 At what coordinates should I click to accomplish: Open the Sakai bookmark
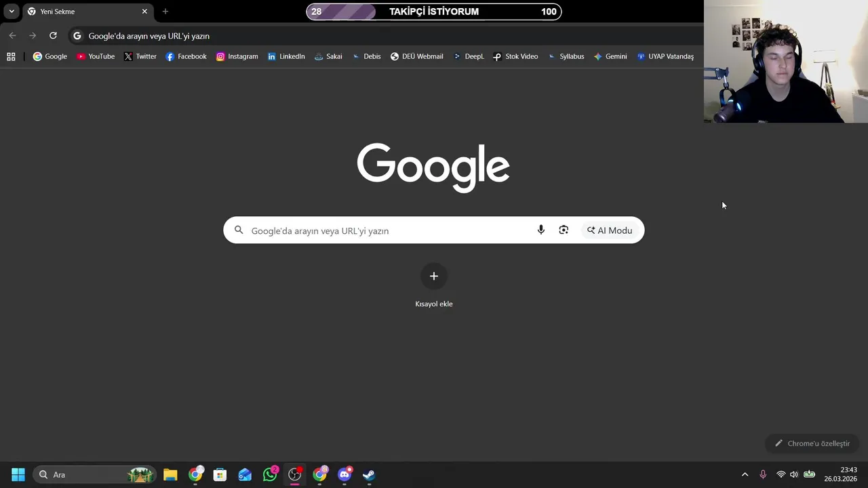click(328, 57)
